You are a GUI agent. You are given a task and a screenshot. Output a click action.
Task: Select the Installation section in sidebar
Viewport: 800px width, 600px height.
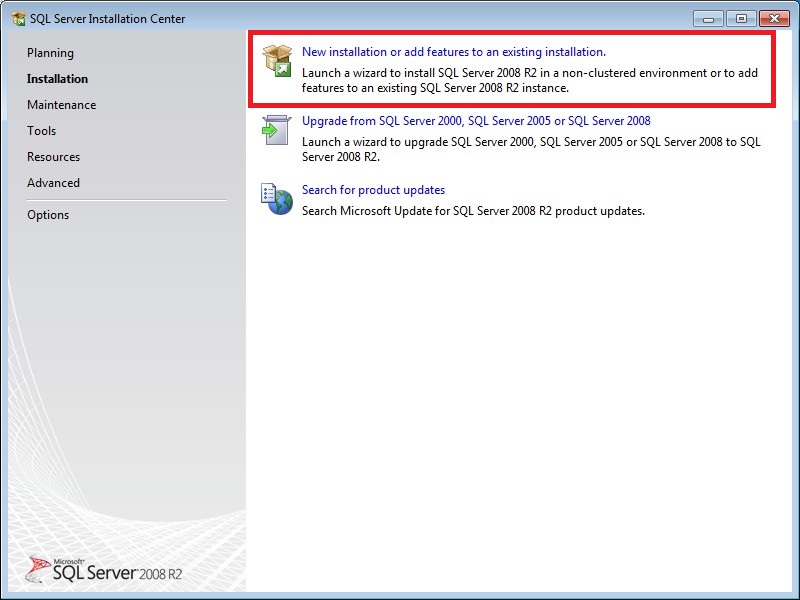coord(57,79)
